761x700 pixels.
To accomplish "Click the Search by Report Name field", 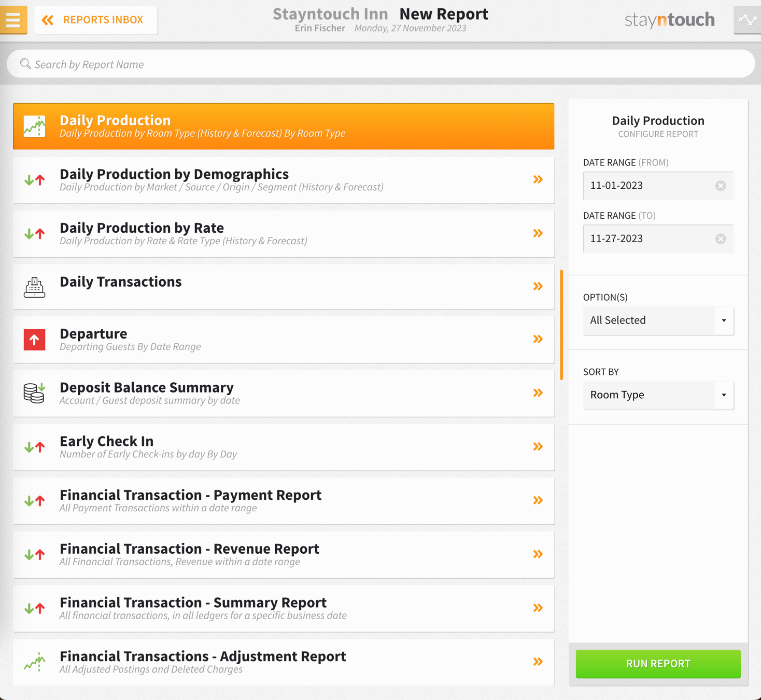I will pos(380,64).
